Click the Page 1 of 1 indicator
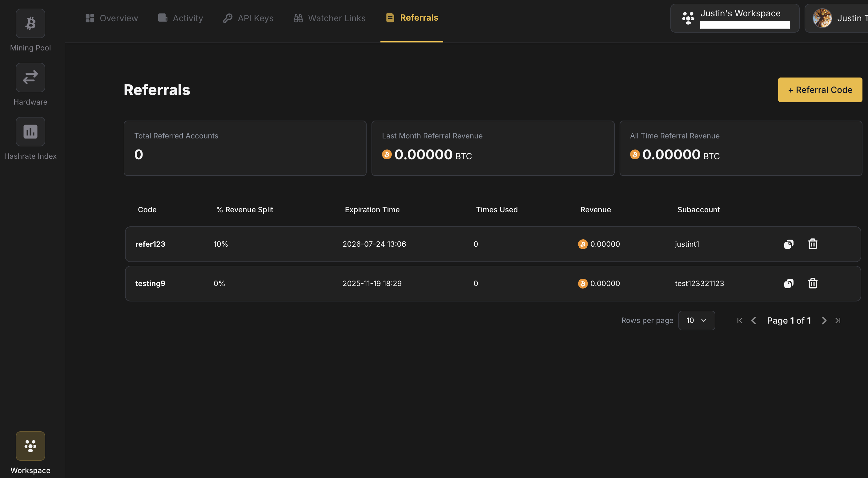868x478 pixels. [789, 321]
